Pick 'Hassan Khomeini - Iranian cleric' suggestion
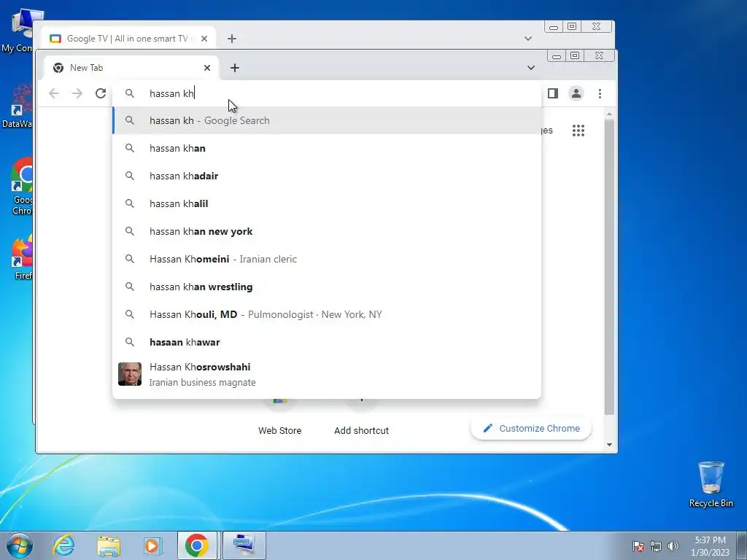The height and width of the screenshot is (560, 747). tap(327, 259)
